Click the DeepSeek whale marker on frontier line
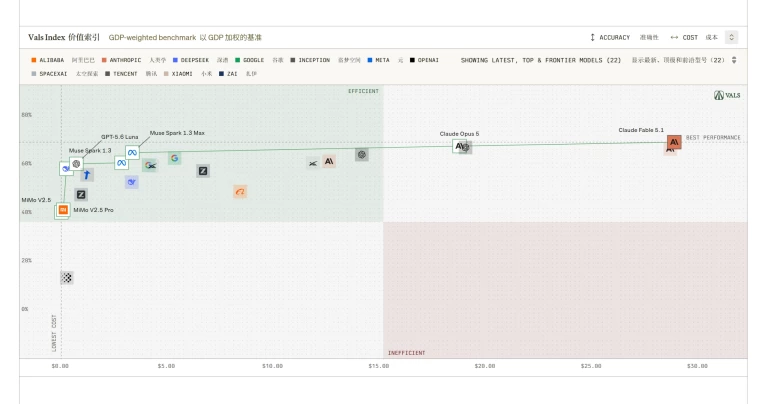Viewport: 768px width, 404px height. (65, 168)
